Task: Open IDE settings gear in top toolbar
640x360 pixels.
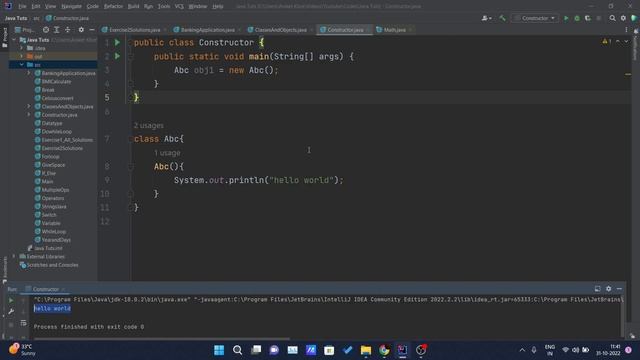Action: click(623, 18)
